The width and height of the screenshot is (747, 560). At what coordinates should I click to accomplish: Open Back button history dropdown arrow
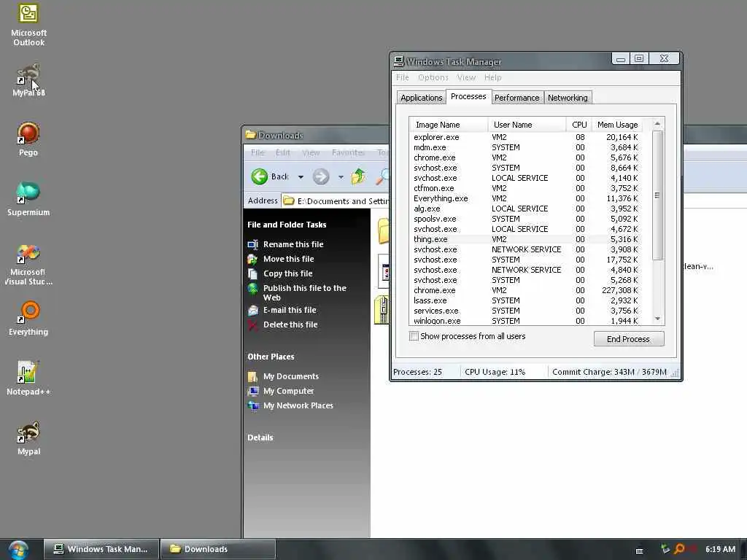click(301, 177)
